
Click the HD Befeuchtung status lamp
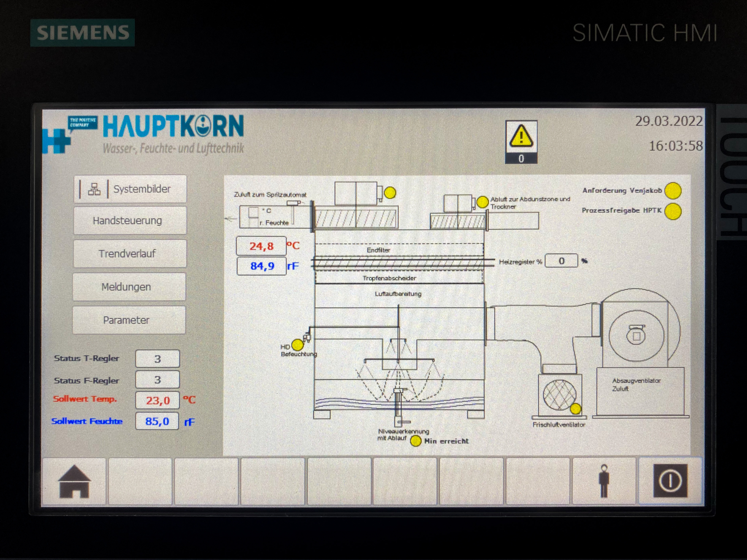click(x=298, y=345)
